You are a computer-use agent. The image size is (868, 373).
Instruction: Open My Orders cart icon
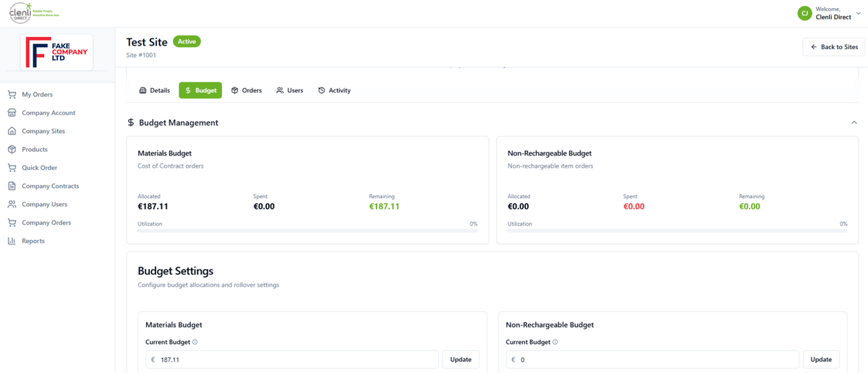coord(12,95)
